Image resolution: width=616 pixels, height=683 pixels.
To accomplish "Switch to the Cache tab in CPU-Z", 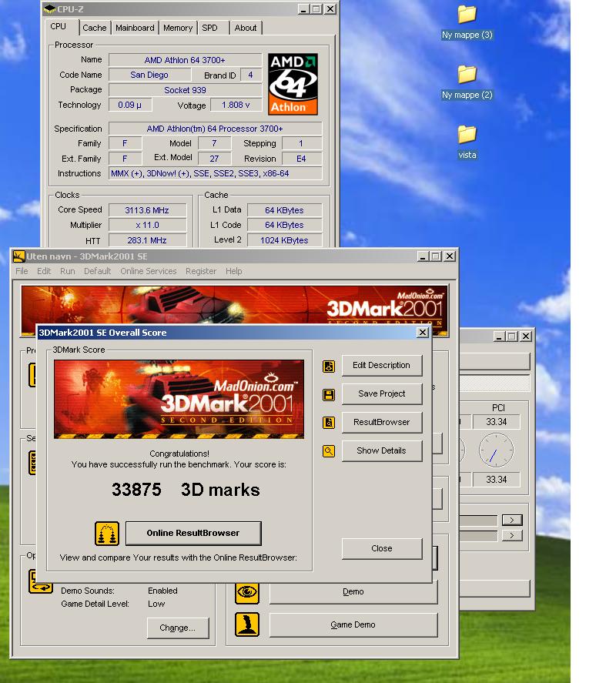I will (95, 28).
